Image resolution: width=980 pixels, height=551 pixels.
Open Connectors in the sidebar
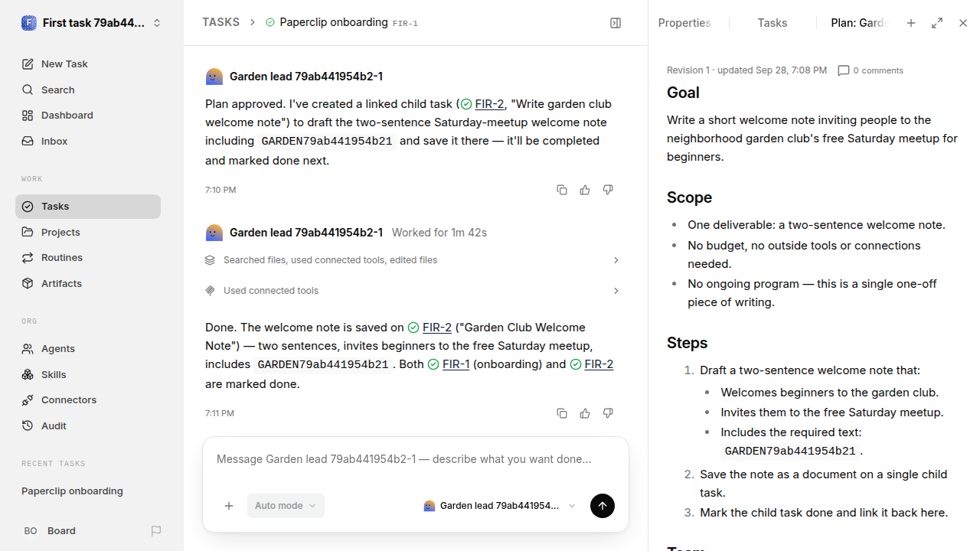point(88,399)
